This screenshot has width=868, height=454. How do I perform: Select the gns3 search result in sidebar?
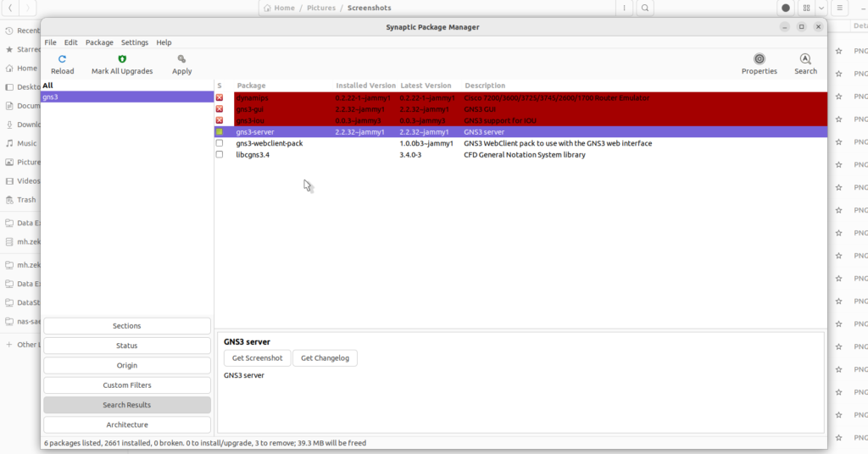tap(127, 97)
